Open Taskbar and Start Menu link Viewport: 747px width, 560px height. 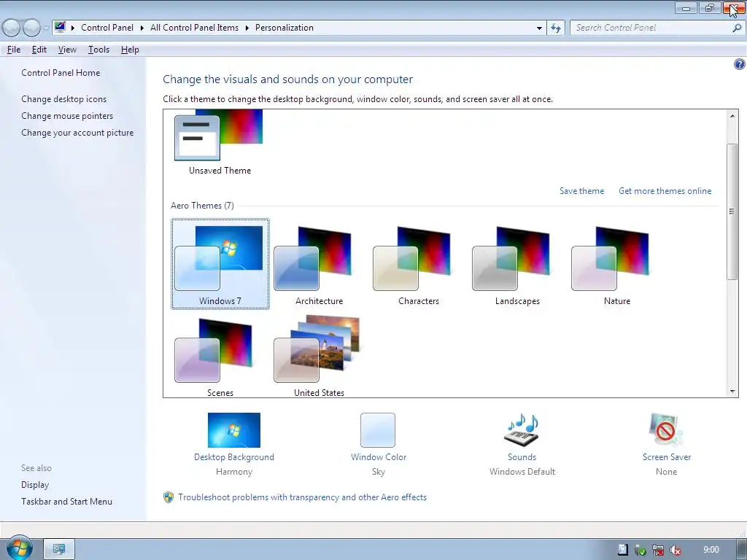pyautogui.click(x=66, y=502)
